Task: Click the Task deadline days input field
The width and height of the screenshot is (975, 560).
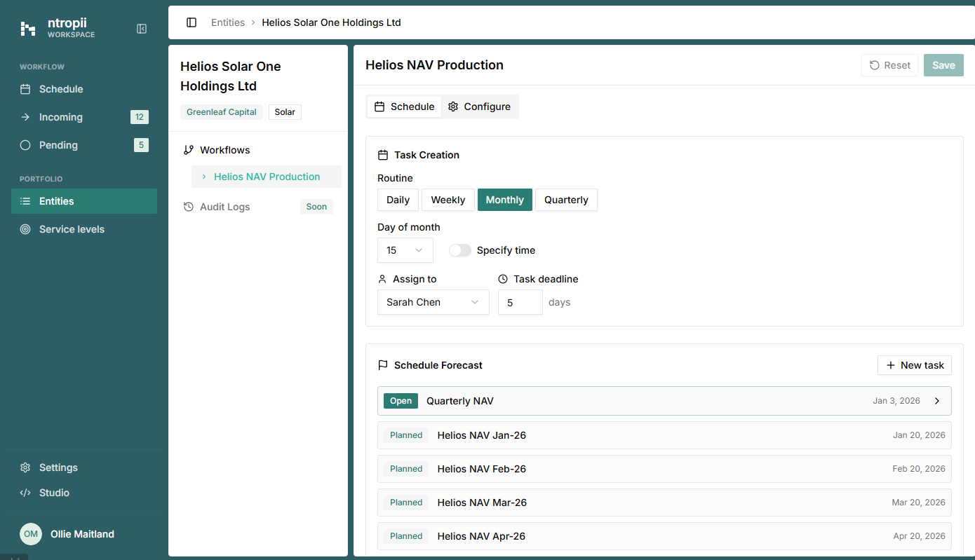Action: point(520,302)
